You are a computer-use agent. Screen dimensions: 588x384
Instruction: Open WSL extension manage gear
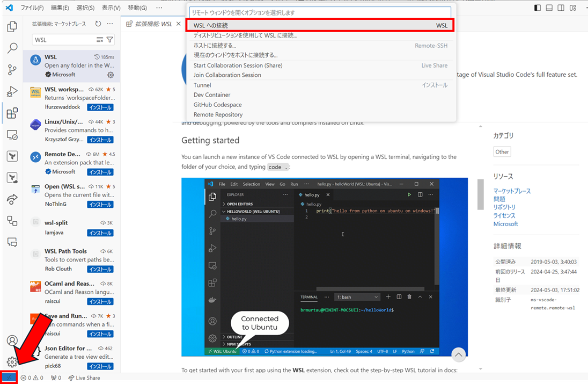111,75
